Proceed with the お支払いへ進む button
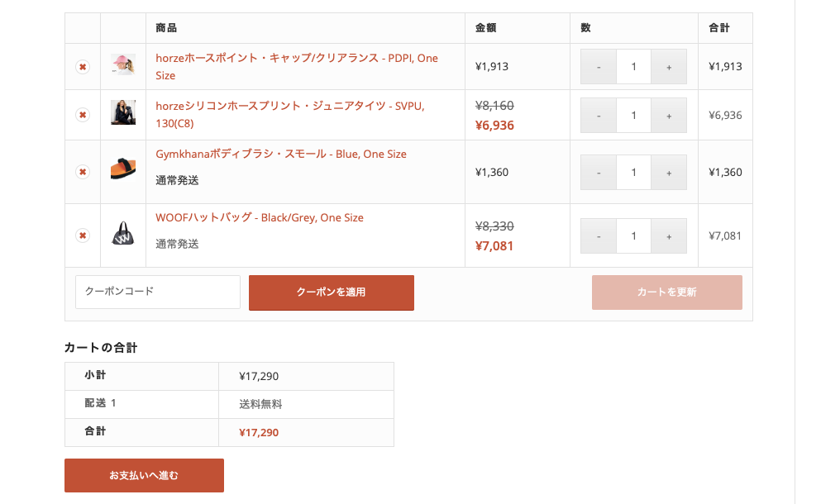Viewport: 821px width, 504px height. pos(144,475)
